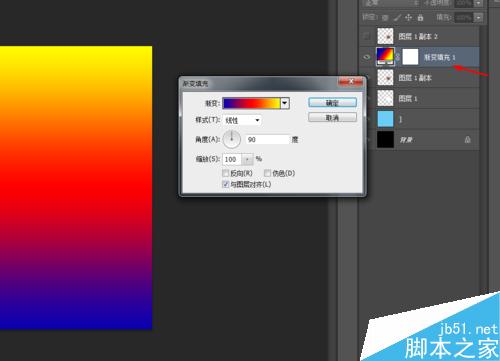This screenshot has height=361, width=500.
Task: Click the scale value field showing 100
Action: 232,159
